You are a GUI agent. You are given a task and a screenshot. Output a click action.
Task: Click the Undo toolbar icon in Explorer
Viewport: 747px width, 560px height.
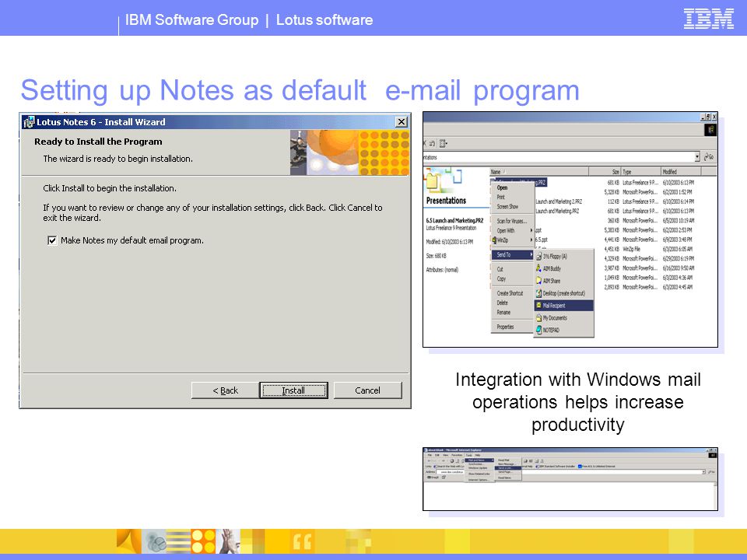pos(432,143)
